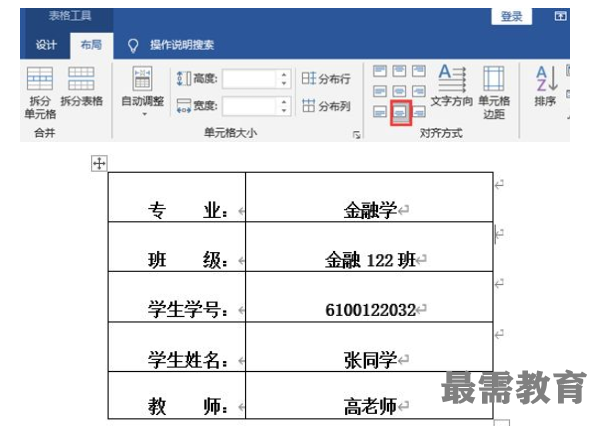Click the table move handle

coord(99,163)
